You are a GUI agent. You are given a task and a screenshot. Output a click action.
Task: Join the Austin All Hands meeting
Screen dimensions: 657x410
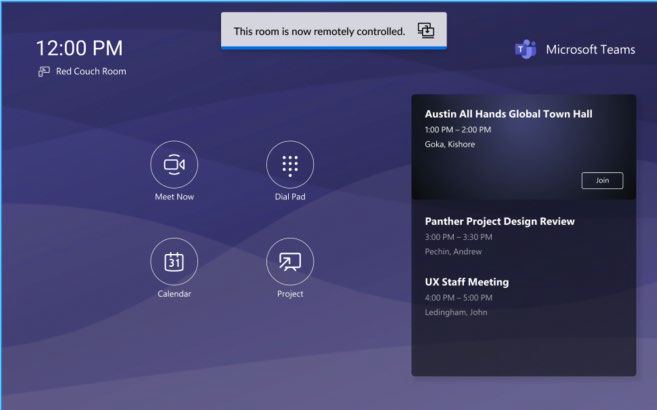coord(601,181)
